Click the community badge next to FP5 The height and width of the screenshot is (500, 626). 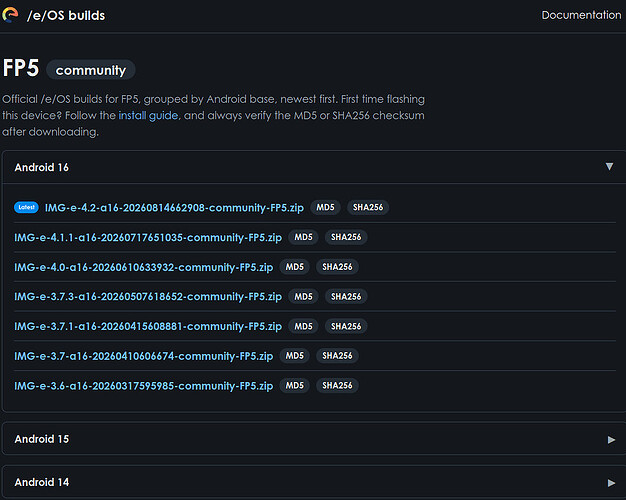pyautogui.click(x=91, y=70)
